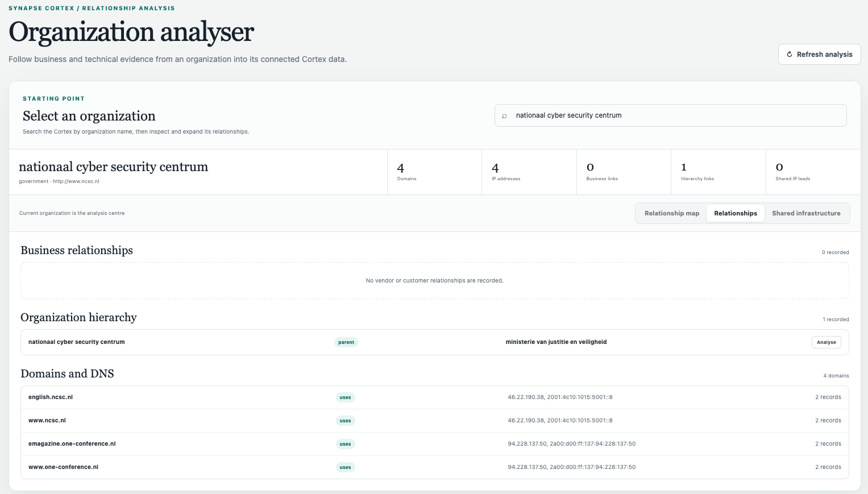Click the organization name heading beside the stats
Viewport: 868px width, 494px height.
(113, 167)
